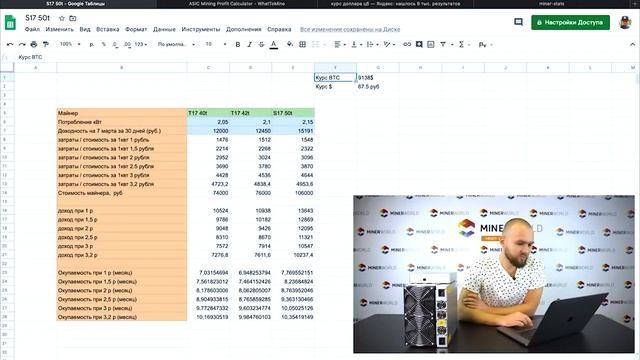640x360 pixels.
Task: Move document to folder icon
Action: tap(73, 18)
